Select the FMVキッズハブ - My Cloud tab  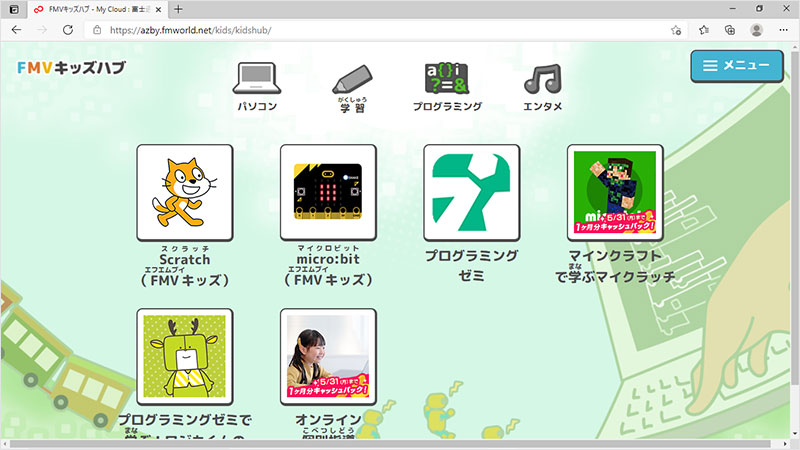coord(97,10)
